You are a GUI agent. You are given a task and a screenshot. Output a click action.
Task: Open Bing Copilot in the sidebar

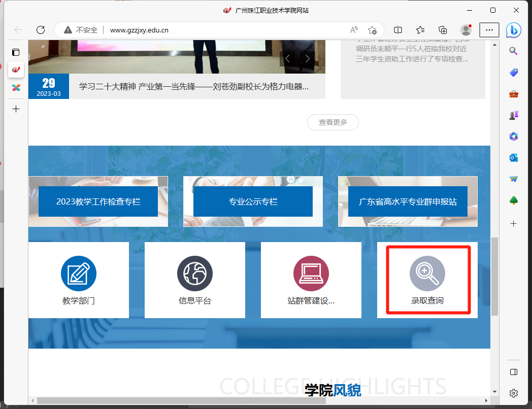coord(513,30)
